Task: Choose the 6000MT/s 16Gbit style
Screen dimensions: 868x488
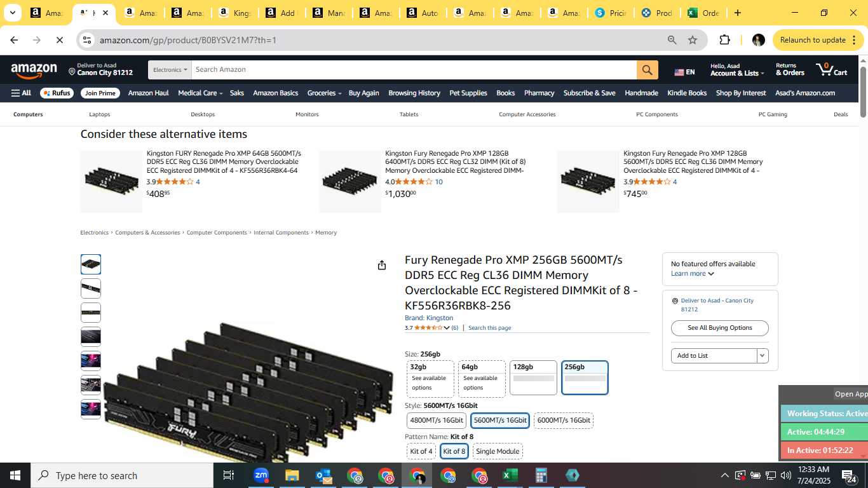Action: tap(564, 420)
